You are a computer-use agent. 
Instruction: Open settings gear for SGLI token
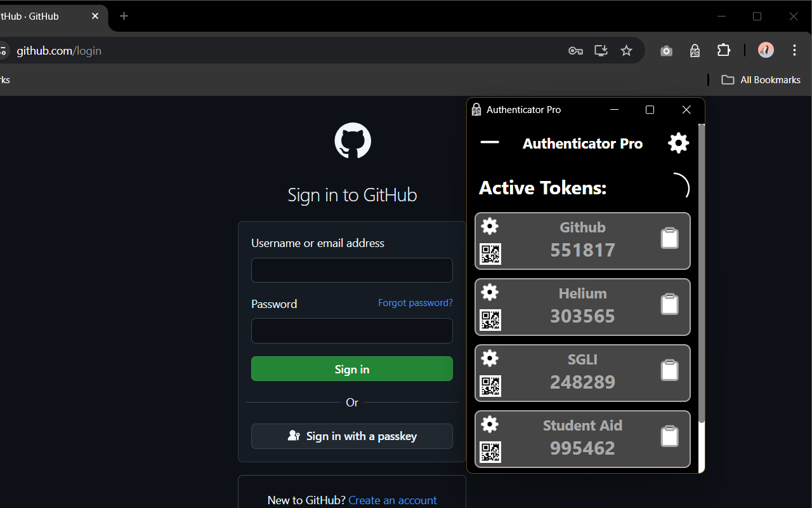[490, 358]
